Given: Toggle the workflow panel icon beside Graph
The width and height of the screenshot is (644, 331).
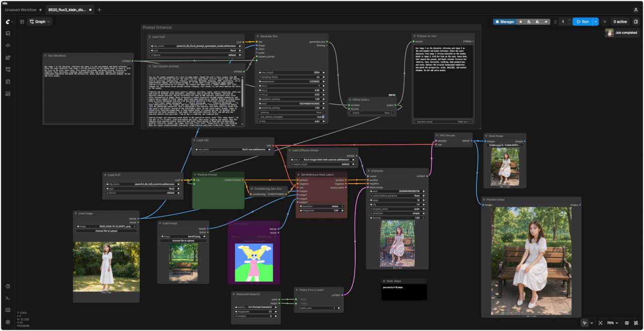Looking at the screenshot, I should point(22,22).
